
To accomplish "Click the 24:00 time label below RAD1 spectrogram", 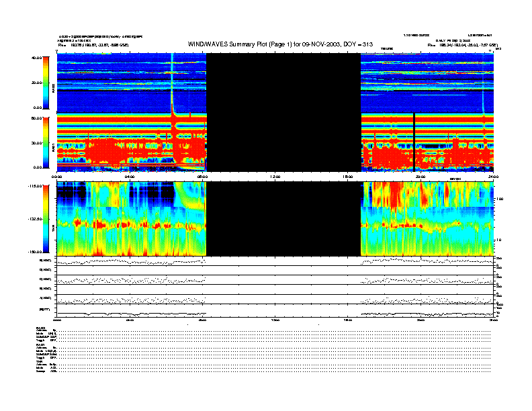I will (x=493, y=177).
